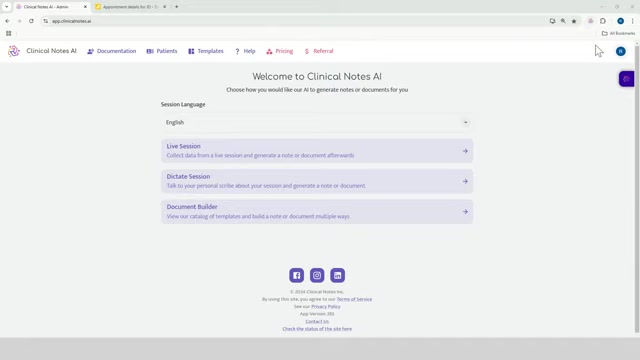Check the status of the site link
Screen dimensions: 640x360
pos(317,329)
